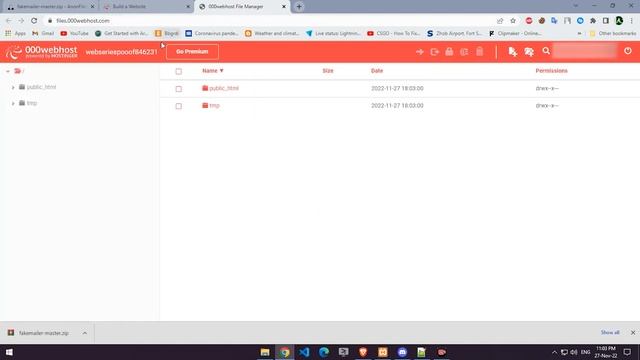Click the lock Permissions toolbar icon
This screenshot has width=640, height=360.
(x=449, y=51)
